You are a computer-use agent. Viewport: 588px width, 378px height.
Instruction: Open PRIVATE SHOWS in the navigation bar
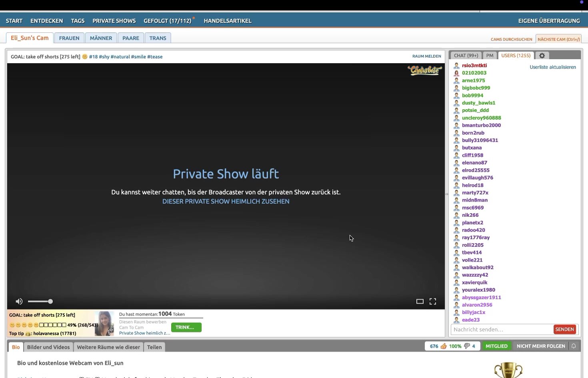point(114,21)
